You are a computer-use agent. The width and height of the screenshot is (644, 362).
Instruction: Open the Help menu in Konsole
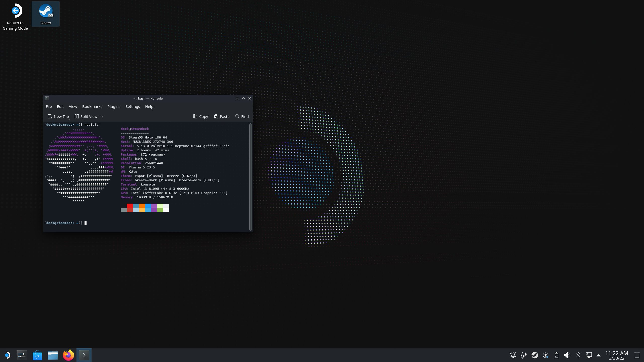[149, 107]
